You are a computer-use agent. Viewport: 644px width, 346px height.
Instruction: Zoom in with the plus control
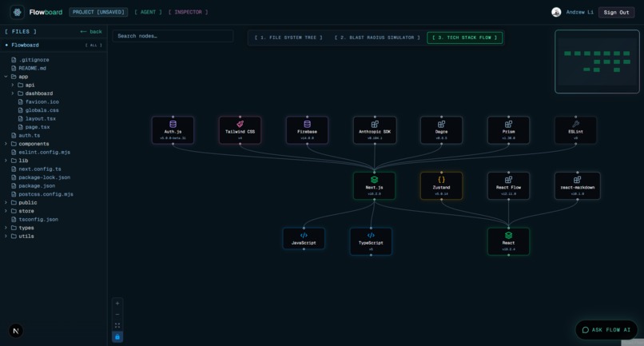click(117, 304)
